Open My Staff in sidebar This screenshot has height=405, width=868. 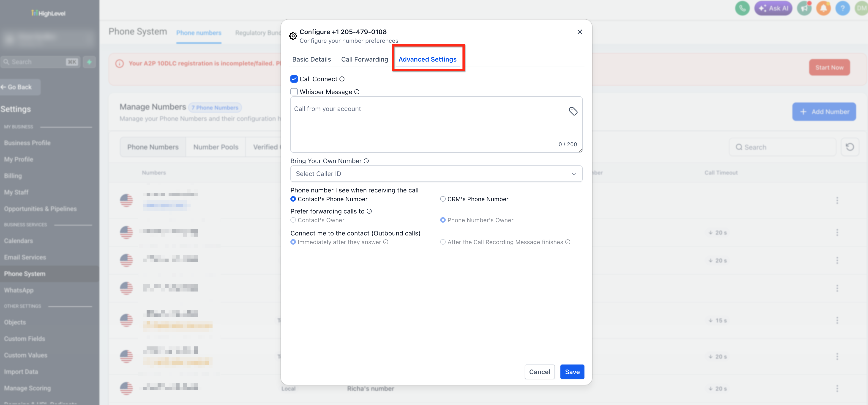[x=16, y=193]
